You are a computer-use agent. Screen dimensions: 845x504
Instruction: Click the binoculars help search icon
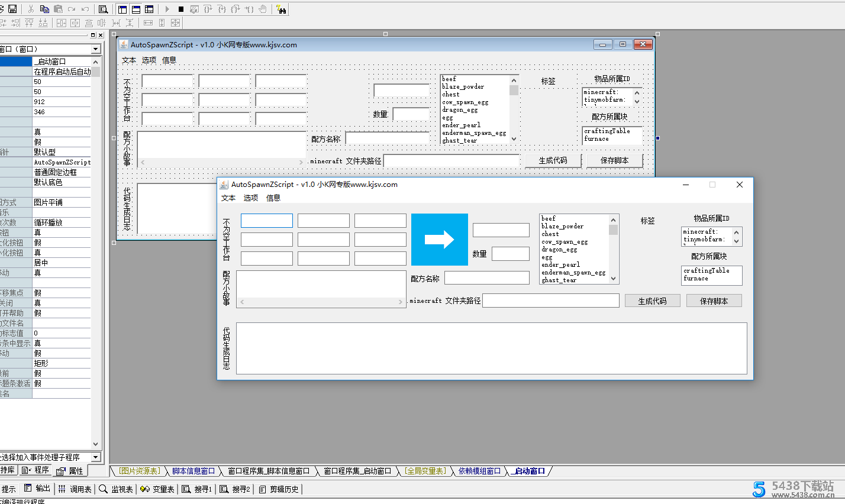point(281,9)
